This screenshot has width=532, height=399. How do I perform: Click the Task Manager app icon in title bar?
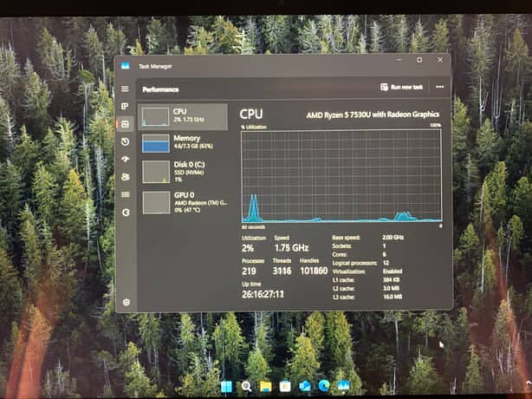click(x=125, y=66)
